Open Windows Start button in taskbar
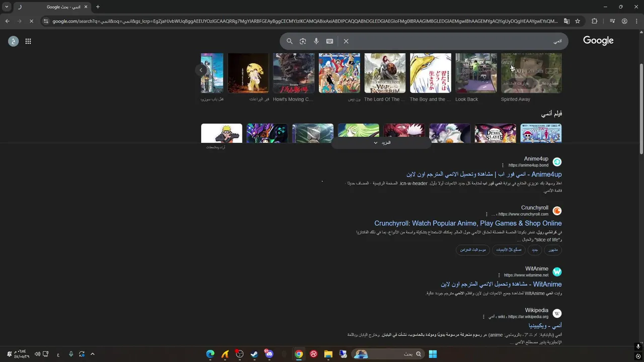 coord(433,354)
